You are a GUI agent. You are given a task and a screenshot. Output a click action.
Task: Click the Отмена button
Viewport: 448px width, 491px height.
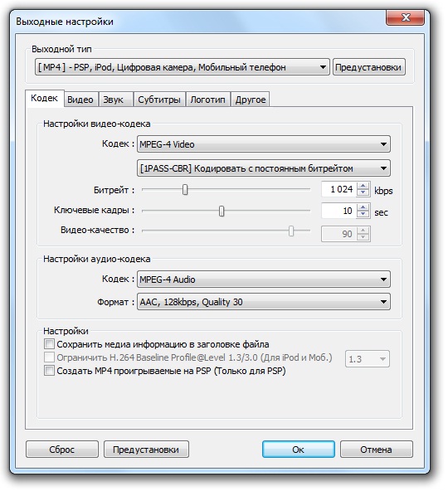coord(377,450)
